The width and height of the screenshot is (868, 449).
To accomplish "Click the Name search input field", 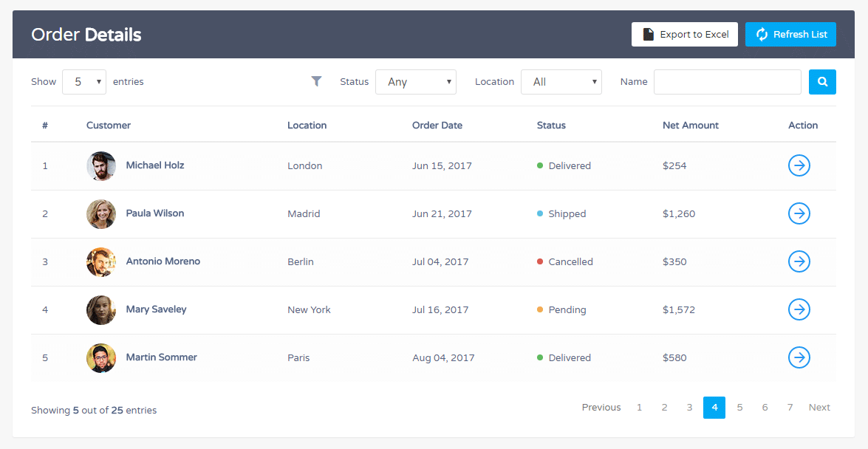I will click(727, 81).
